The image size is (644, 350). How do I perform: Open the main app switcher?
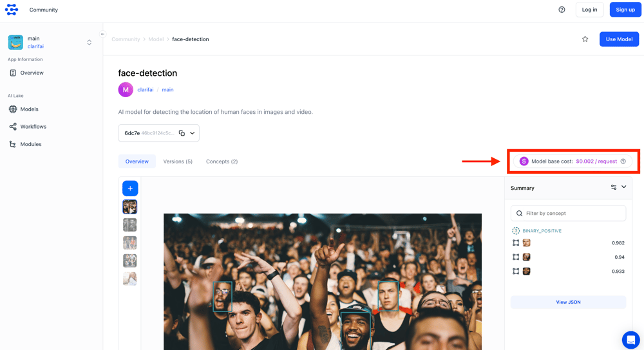pos(89,42)
